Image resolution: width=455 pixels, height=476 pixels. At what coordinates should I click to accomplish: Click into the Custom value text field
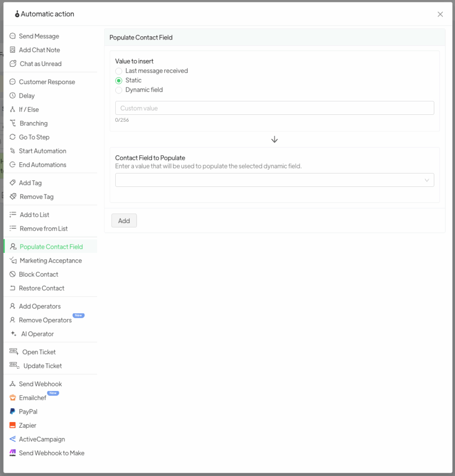point(274,108)
